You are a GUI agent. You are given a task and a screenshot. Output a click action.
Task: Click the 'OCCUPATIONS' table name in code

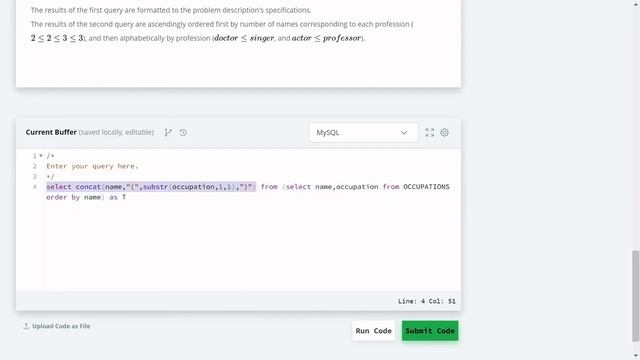coord(426,187)
